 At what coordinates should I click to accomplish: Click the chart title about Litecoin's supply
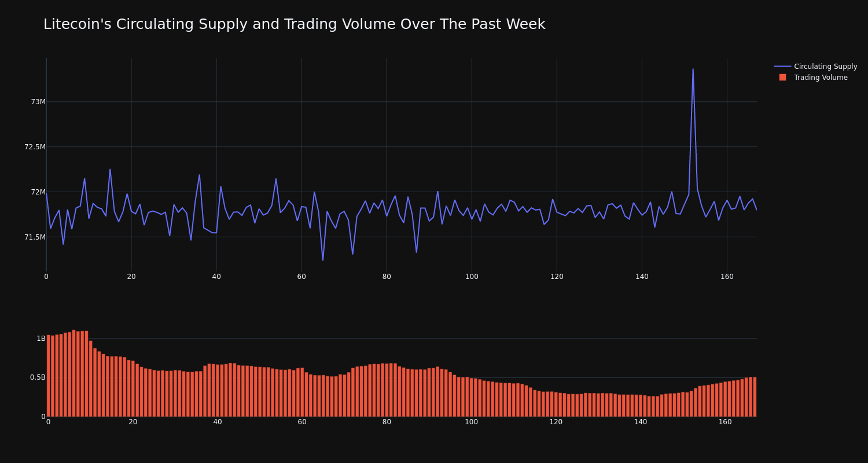click(294, 24)
